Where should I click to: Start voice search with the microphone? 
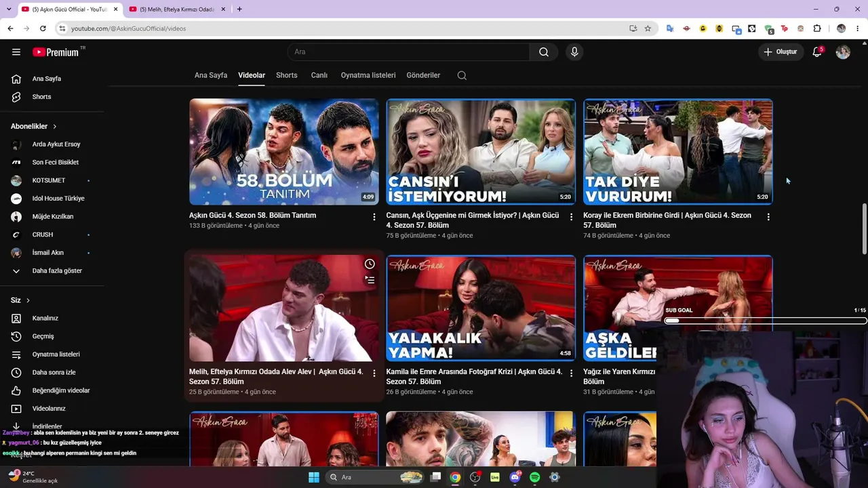(574, 52)
